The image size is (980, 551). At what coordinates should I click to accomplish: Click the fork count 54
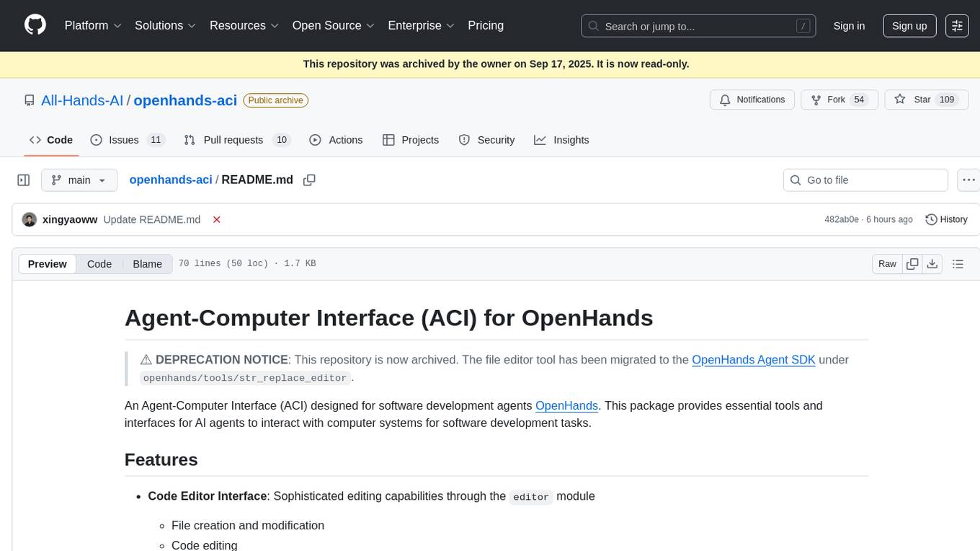click(x=859, y=100)
